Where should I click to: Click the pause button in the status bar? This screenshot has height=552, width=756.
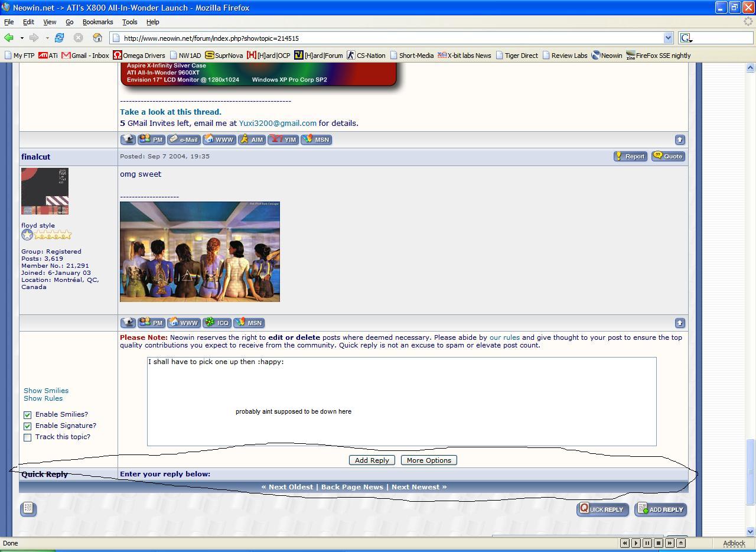tap(647, 543)
